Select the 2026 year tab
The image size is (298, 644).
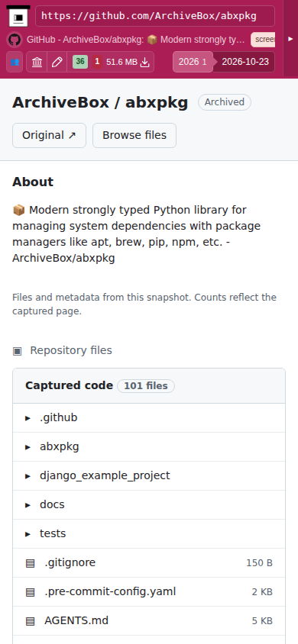193,62
